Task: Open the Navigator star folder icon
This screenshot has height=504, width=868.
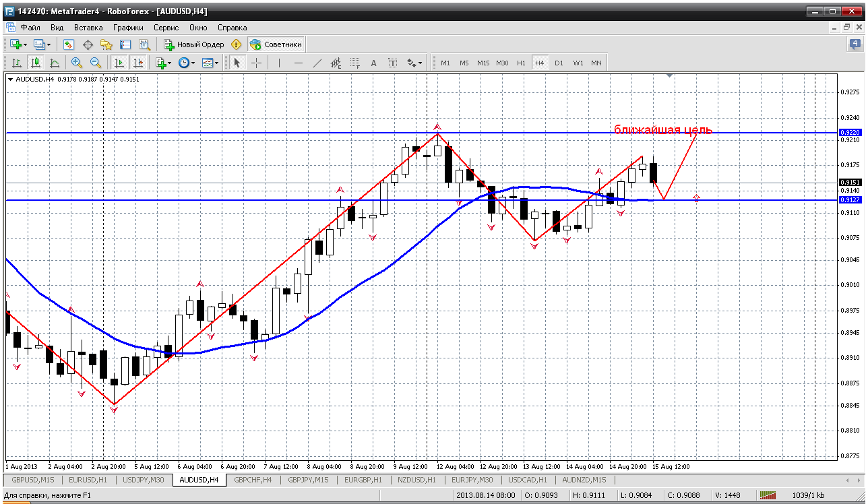Action: coord(106,44)
